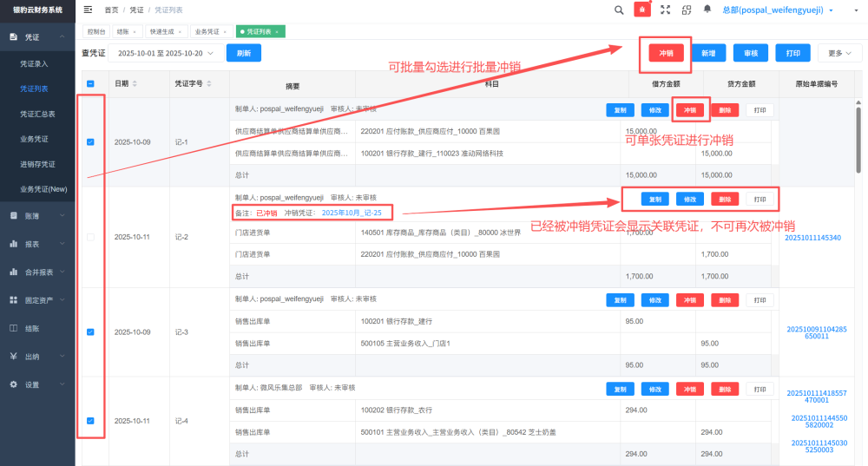
Task: Open the date range 2025-10-01 至 2025-10-20 dropdown
Action: pos(166,53)
